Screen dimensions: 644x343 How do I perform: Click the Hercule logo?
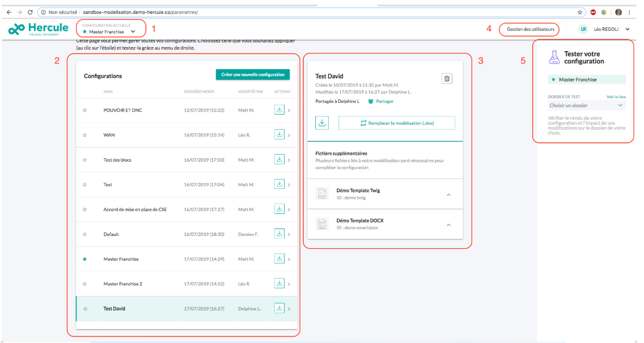coord(38,29)
